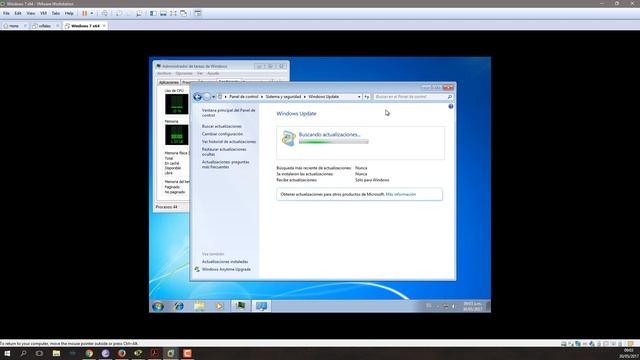The height and width of the screenshot is (360, 640).
Task: Open the VMware VM menu
Action: click(x=43, y=13)
